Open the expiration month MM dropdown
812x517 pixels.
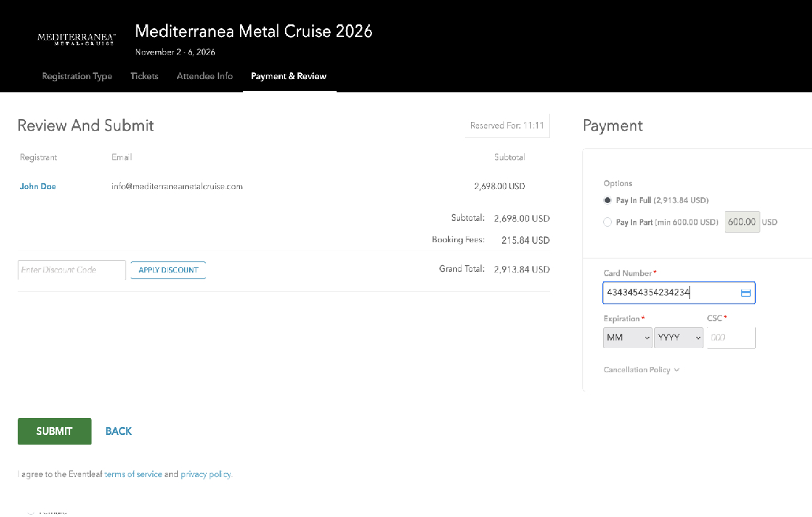click(x=627, y=338)
